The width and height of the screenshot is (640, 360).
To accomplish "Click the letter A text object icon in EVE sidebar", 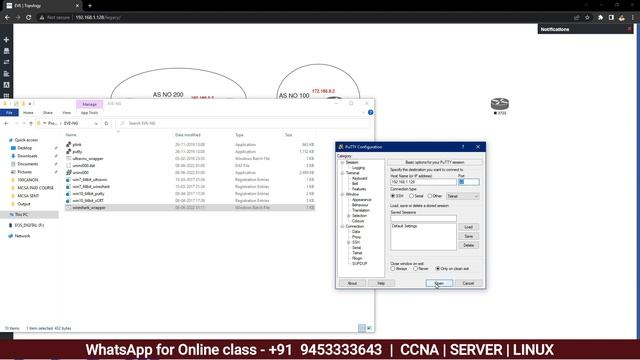I will [x=6, y=85].
